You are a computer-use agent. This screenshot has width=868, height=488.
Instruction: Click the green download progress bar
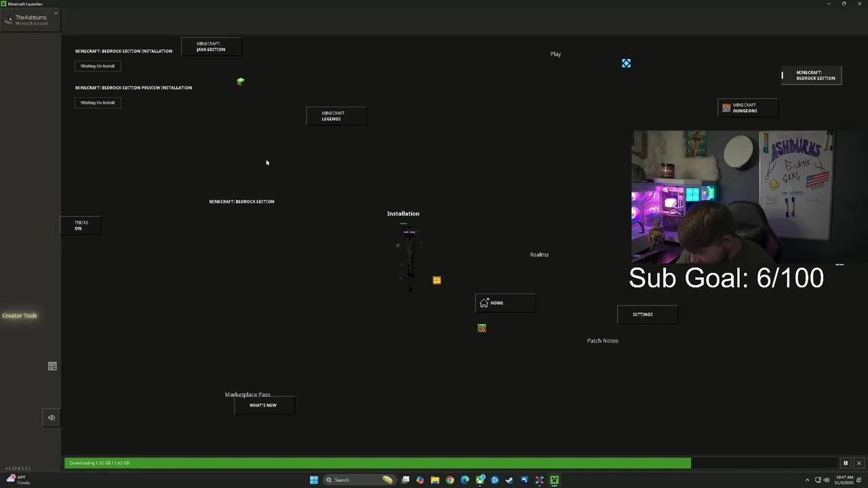[378, 463]
